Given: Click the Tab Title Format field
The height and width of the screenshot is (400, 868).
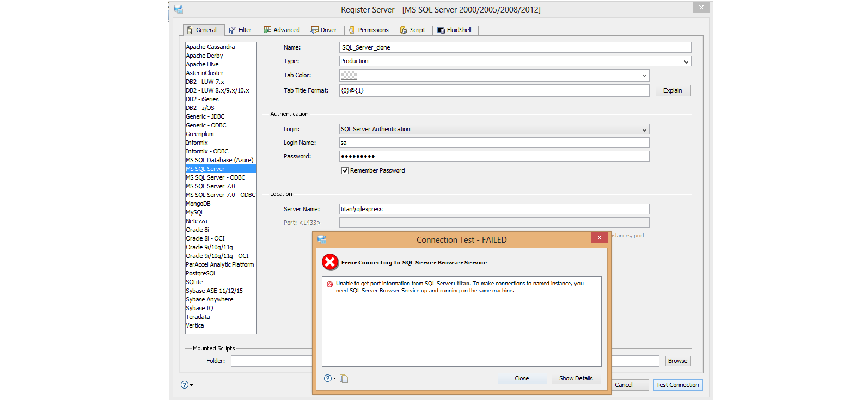Looking at the screenshot, I should click(x=494, y=90).
